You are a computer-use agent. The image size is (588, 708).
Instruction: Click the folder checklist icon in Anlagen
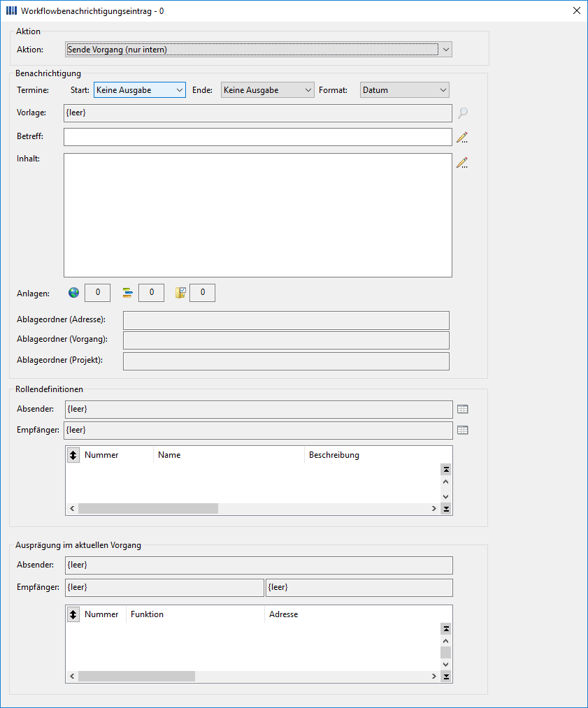pos(180,293)
